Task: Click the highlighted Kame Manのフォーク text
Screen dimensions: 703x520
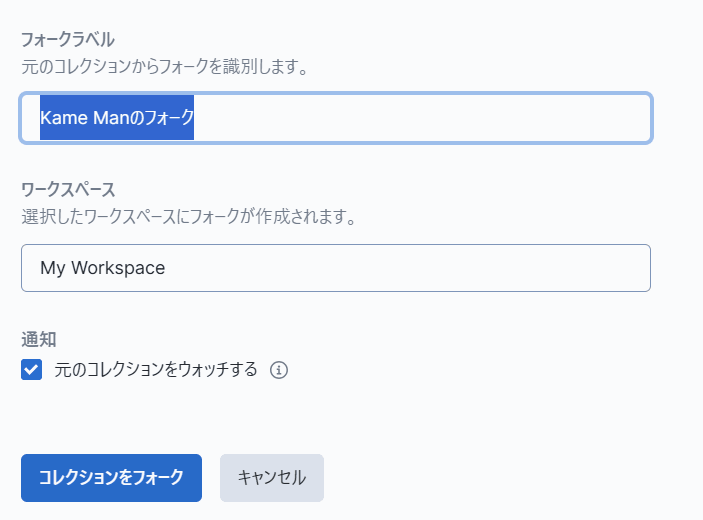Action: click(x=117, y=117)
